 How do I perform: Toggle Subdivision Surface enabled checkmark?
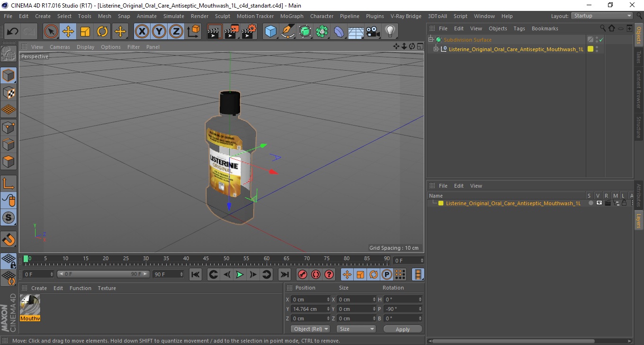pos(601,40)
